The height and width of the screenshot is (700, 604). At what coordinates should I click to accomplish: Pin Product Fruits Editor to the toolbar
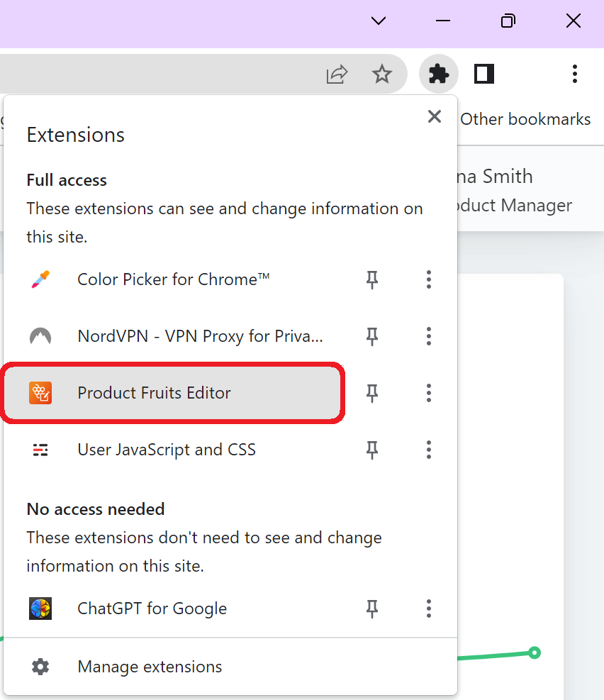coord(371,393)
